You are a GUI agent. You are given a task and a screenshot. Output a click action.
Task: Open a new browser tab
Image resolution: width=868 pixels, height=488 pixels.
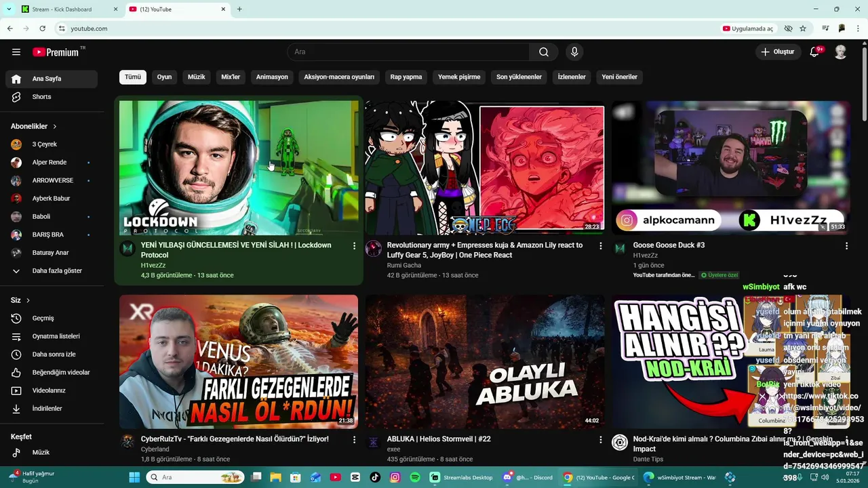point(239,9)
